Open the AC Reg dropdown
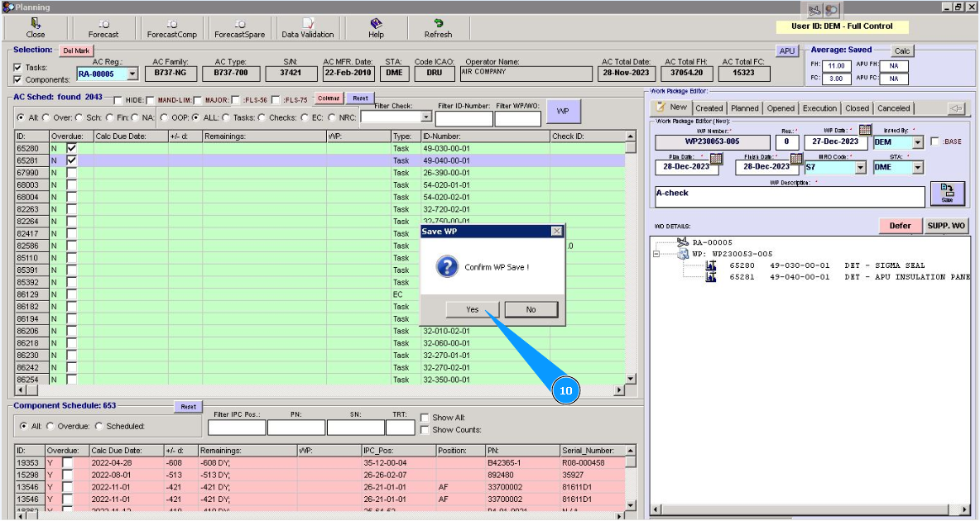The width and height of the screenshot is (980, 521). pos(132,74)
